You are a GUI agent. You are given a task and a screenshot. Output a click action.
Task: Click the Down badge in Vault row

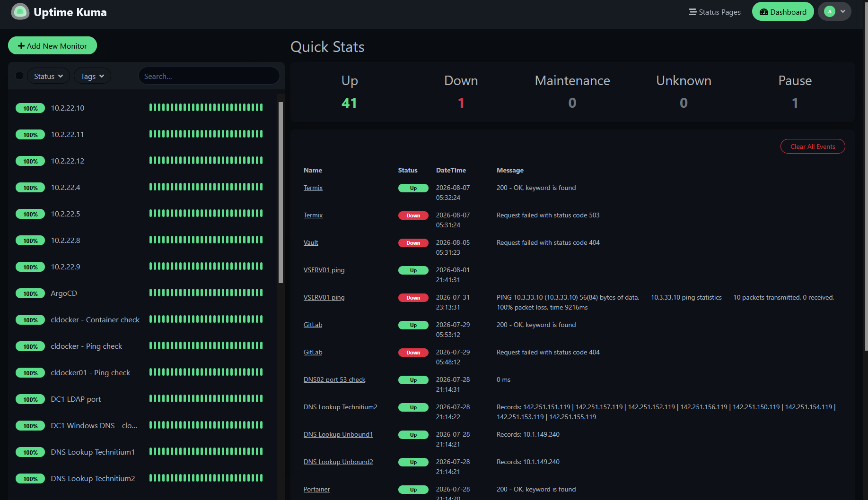coord(413,243)
